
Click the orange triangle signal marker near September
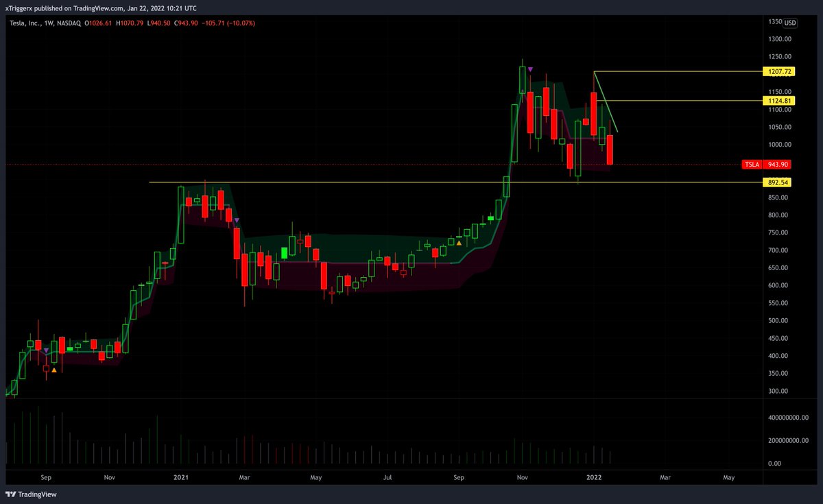tap(458, 243)
